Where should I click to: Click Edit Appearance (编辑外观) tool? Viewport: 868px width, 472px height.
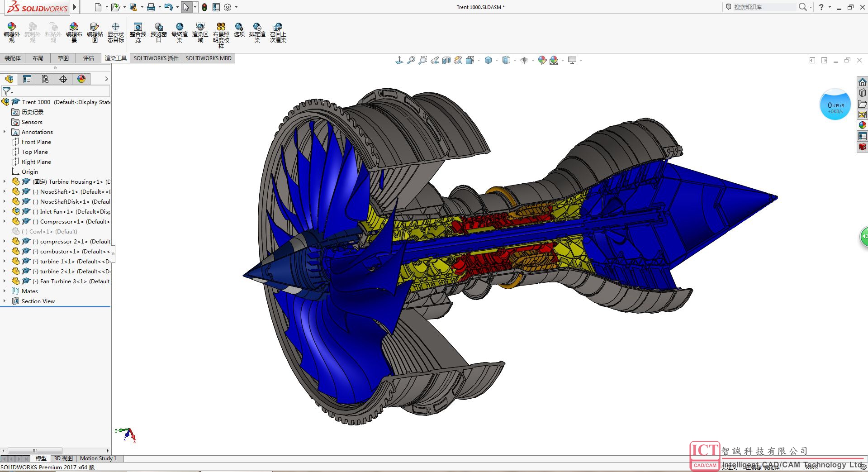click(x=12, y=33)
